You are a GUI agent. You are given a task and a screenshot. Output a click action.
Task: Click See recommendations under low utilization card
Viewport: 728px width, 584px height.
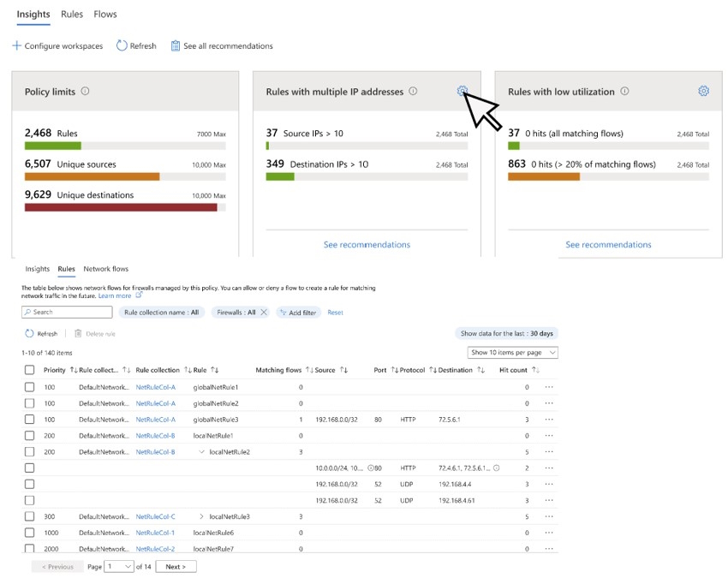coord(608,244)
